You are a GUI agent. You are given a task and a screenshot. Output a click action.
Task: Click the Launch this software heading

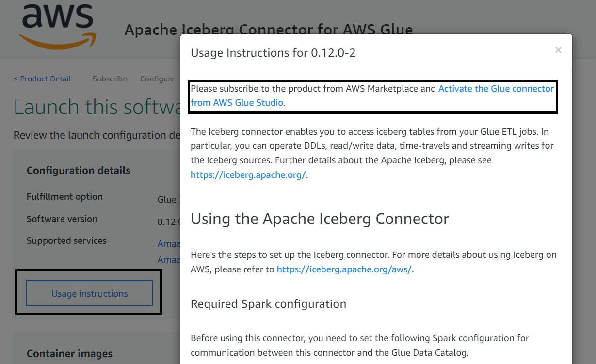click(97, 107)
